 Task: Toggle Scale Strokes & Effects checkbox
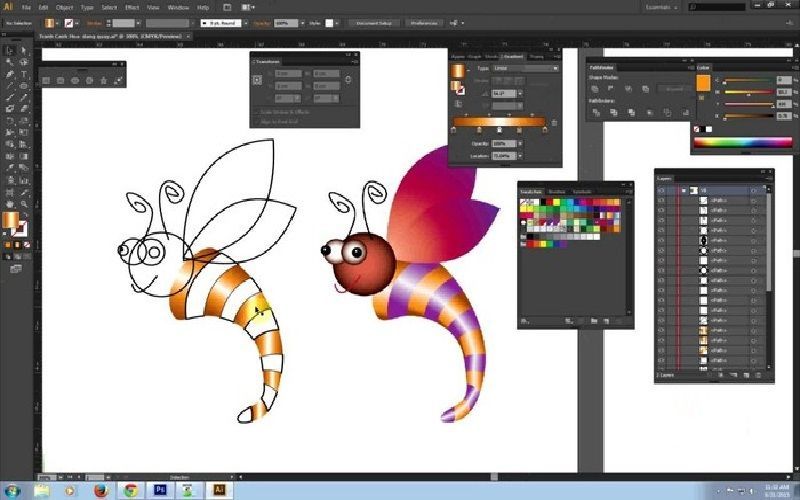257,111
